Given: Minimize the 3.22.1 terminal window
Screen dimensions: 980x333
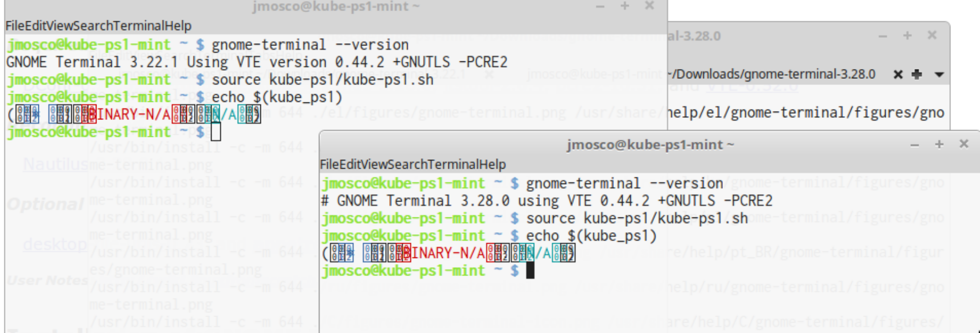Looking at the screenshot, I should pos(600,7).
